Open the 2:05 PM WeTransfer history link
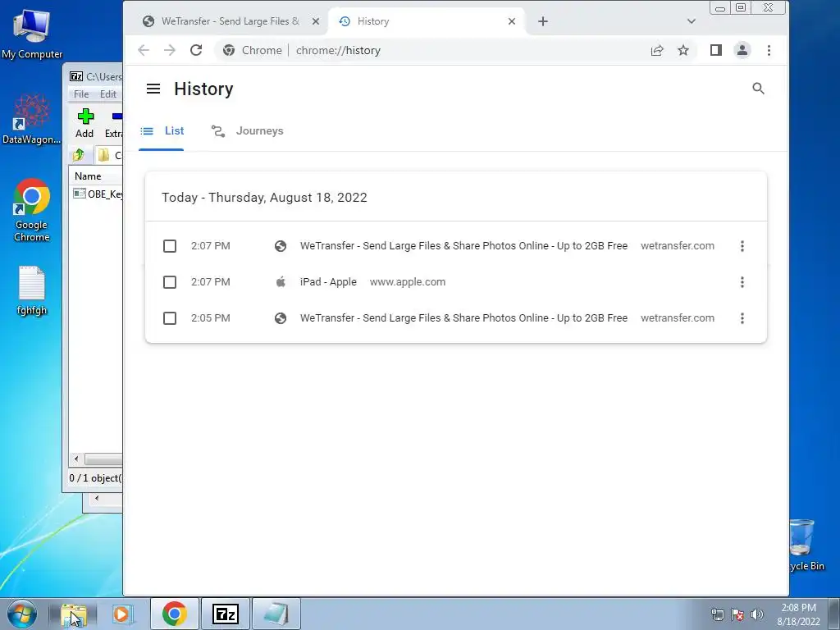This screenshot has width=840, height=630. [463, 318]
